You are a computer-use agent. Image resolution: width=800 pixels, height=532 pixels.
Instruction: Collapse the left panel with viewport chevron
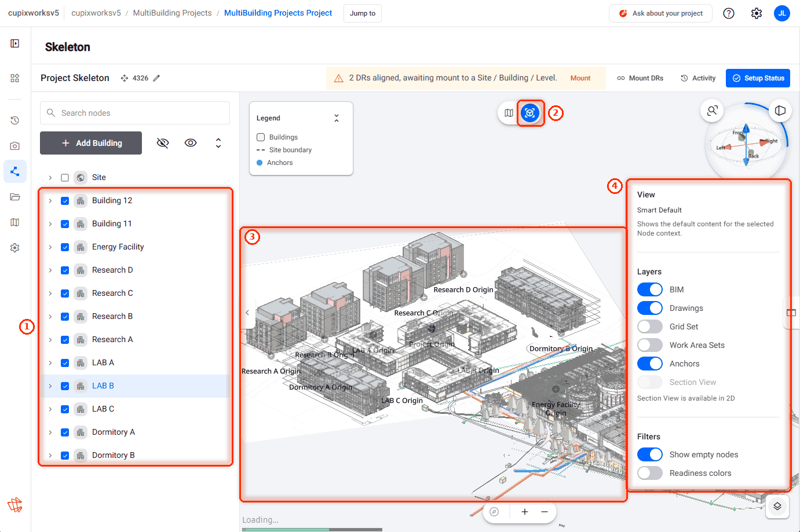coord(247,313)
